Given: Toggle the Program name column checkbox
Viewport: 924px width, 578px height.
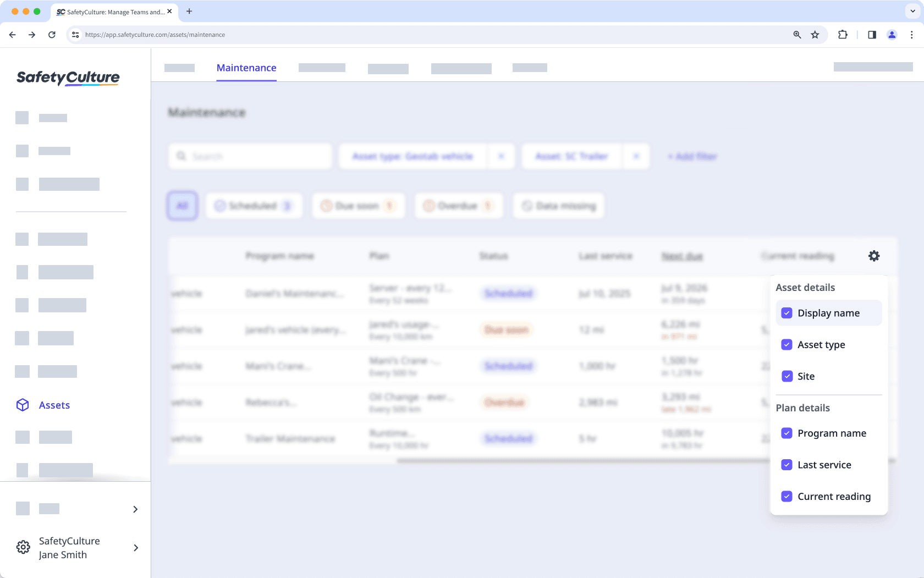Looking at the screenshot, I should pyautogui.click(x=787, y=433).
